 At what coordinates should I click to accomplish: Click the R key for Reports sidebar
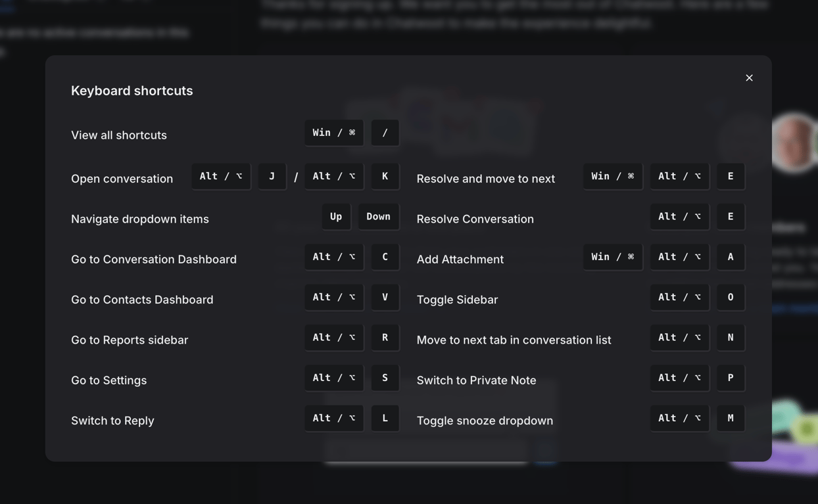[x=385, y=338]
